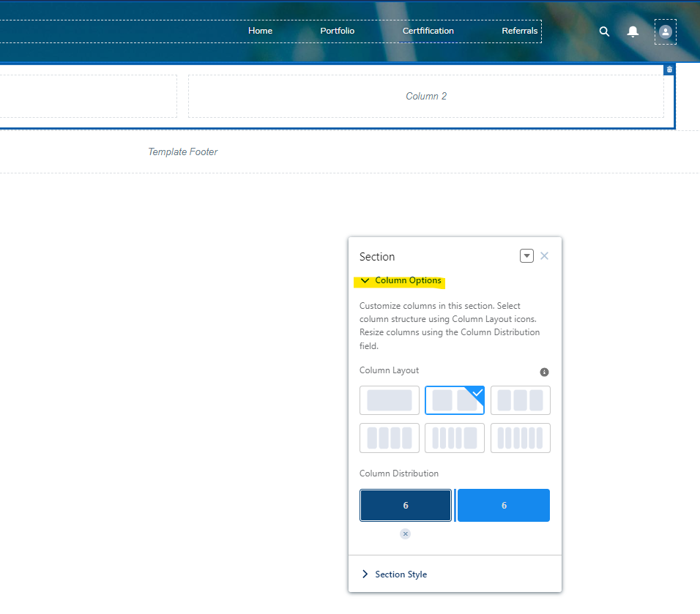Delete the section using the trash icon
This screenshot has height=614, width=700.
pyautogui.click(x=669, y=69)
